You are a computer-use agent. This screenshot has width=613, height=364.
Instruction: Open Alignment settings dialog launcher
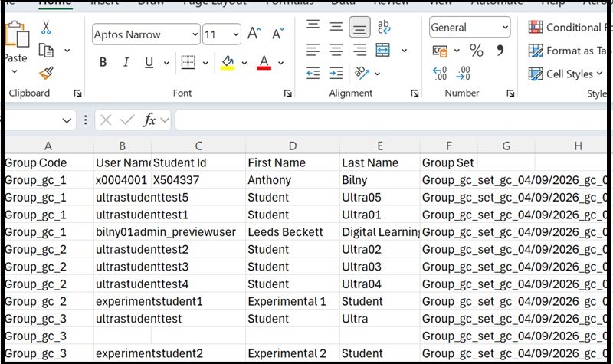pos(415,93)
